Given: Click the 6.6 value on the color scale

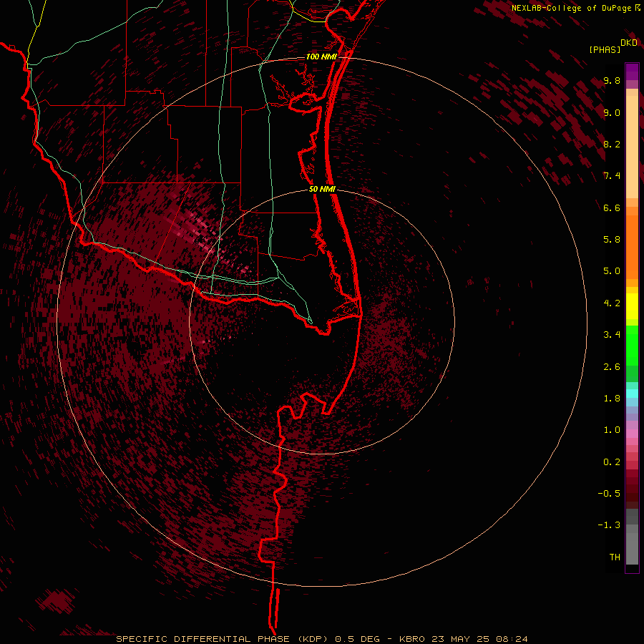Looking at the screenshot, I should [x=612, y=208].
